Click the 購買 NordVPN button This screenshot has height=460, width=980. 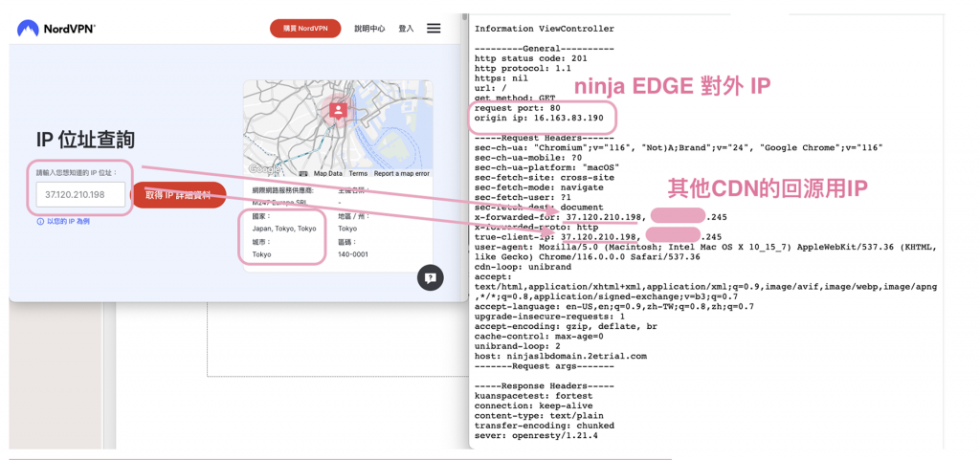pyautogui.click(x=305, y=29)
